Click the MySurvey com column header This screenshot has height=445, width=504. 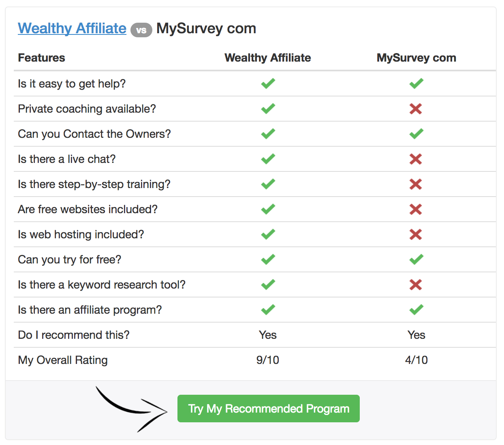coord(416,58)
